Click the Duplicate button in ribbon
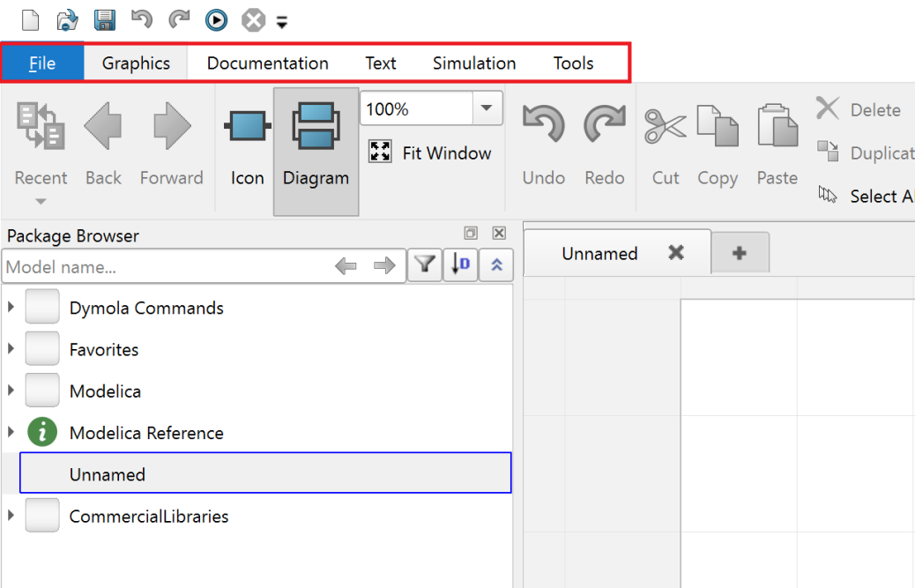The width and height of the screenshot is (915, 588). pos(865,153)
